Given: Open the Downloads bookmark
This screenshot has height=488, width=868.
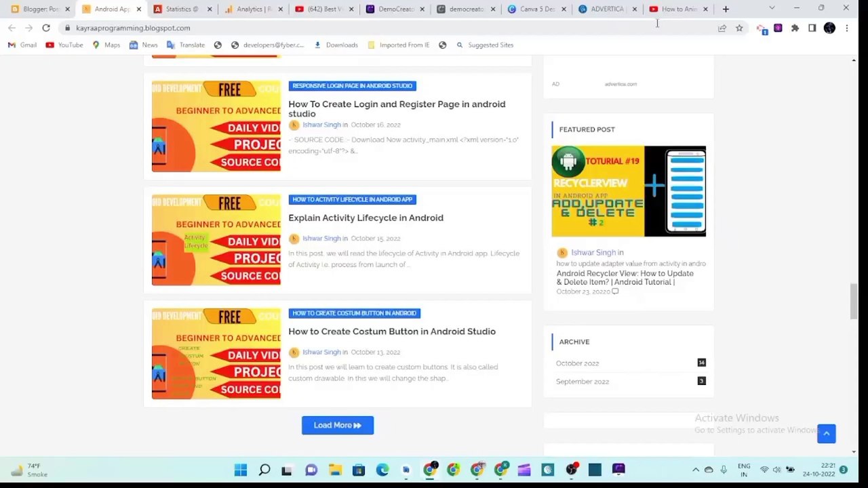Looking at the screenshot, I should coord(336,45).
